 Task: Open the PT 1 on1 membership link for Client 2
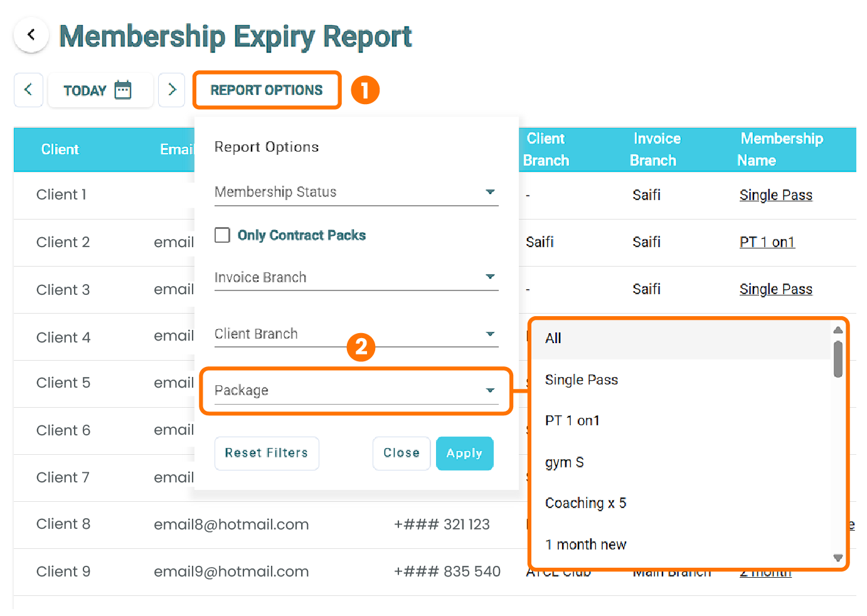coord(767,242)
